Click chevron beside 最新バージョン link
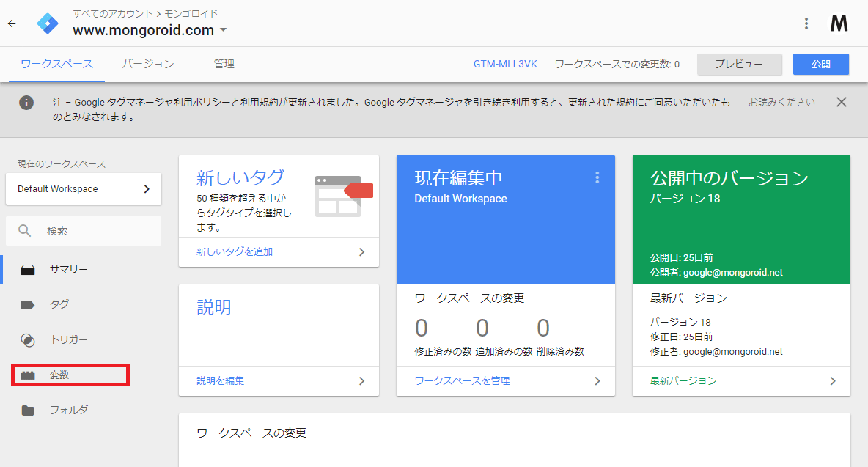 pos(833,380)
